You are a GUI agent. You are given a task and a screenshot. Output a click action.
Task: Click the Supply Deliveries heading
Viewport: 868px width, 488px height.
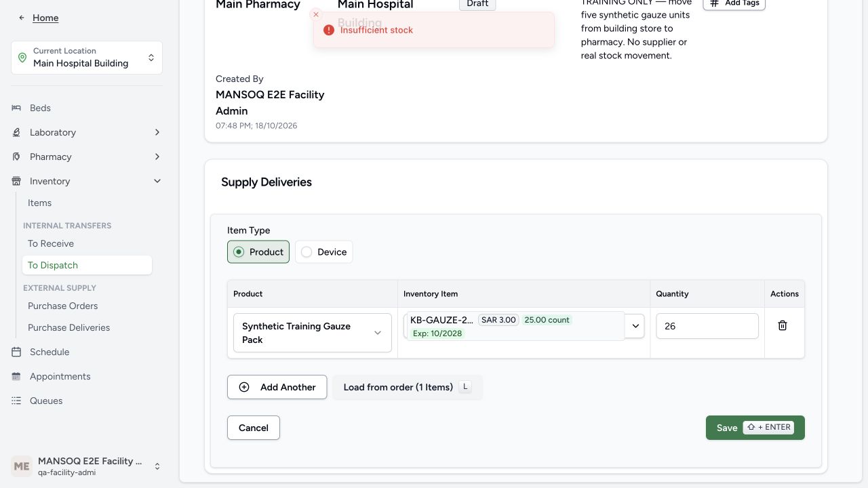tap(267, 182)
